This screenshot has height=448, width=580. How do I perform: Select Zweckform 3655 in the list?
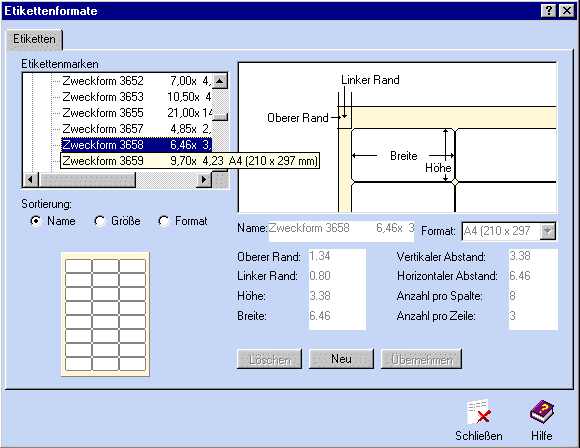136,113
